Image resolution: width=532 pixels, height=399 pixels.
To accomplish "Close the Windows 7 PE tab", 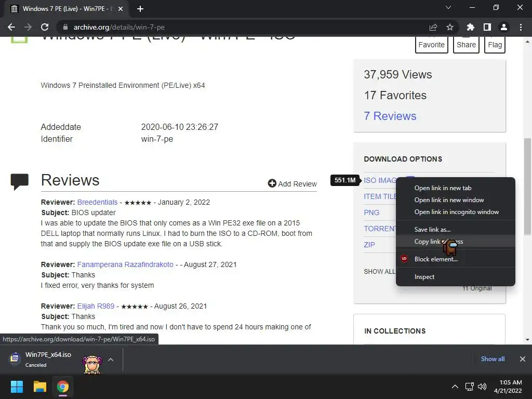I will pyautogui.click(x=121, y=9).
